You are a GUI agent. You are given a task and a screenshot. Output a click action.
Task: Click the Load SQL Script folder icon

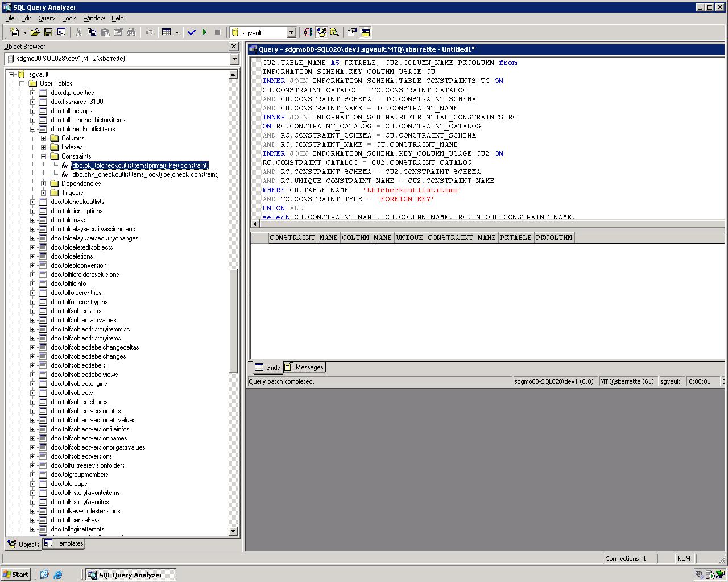coord(35,32)
